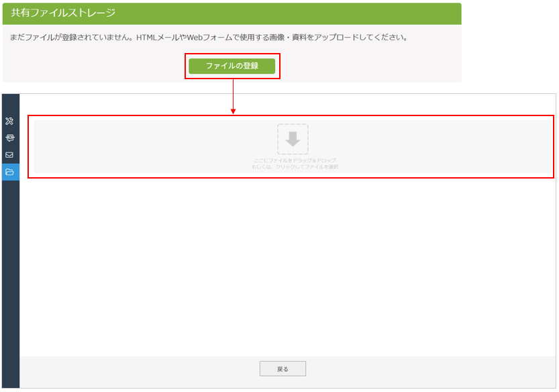This screenshot has width=559, height=392.
Task: Click empty dark sidebar area below folder icon
Action: [x=10, y=282]
